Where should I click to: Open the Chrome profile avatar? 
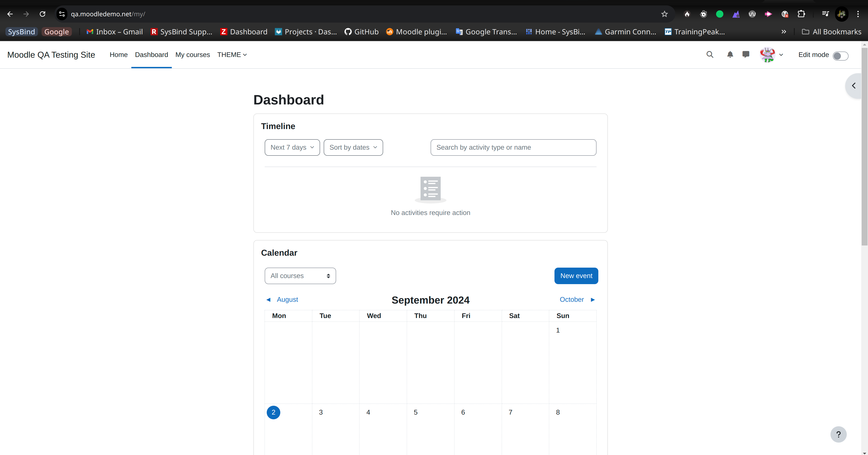(841, 14)
